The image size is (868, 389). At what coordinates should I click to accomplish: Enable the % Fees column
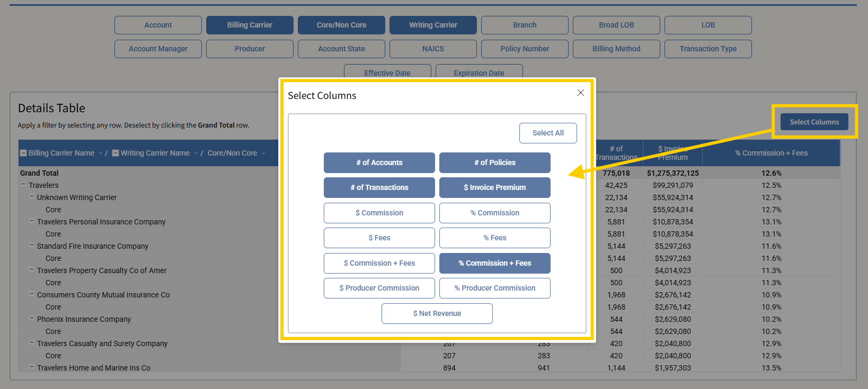click(x=495, y=238)
